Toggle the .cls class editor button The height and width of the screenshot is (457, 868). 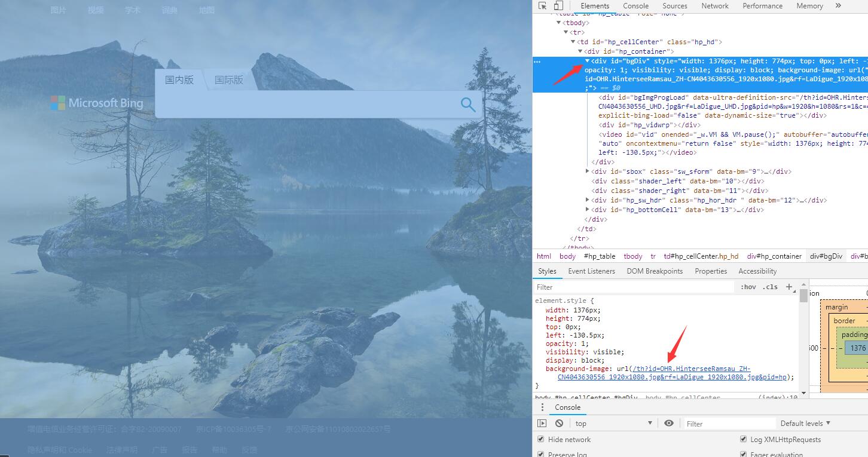(x=770, y=287)
